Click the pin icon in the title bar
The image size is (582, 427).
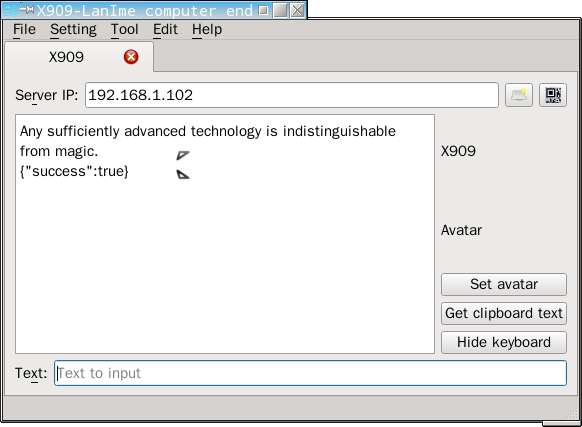[27, 9]
